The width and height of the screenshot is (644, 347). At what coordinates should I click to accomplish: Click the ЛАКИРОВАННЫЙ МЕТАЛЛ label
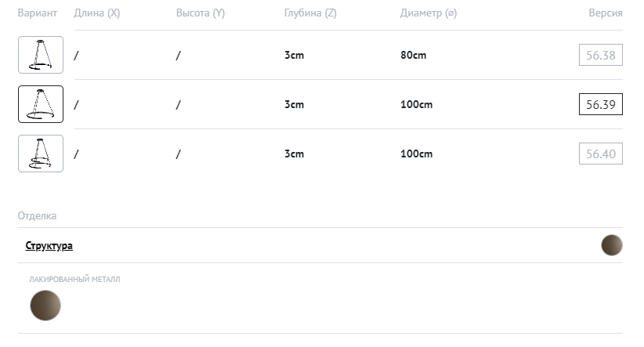(x=74, y=279)
